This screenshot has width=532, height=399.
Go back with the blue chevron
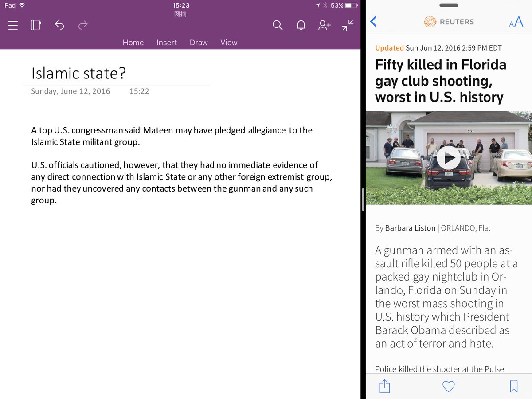coord(373,22)
